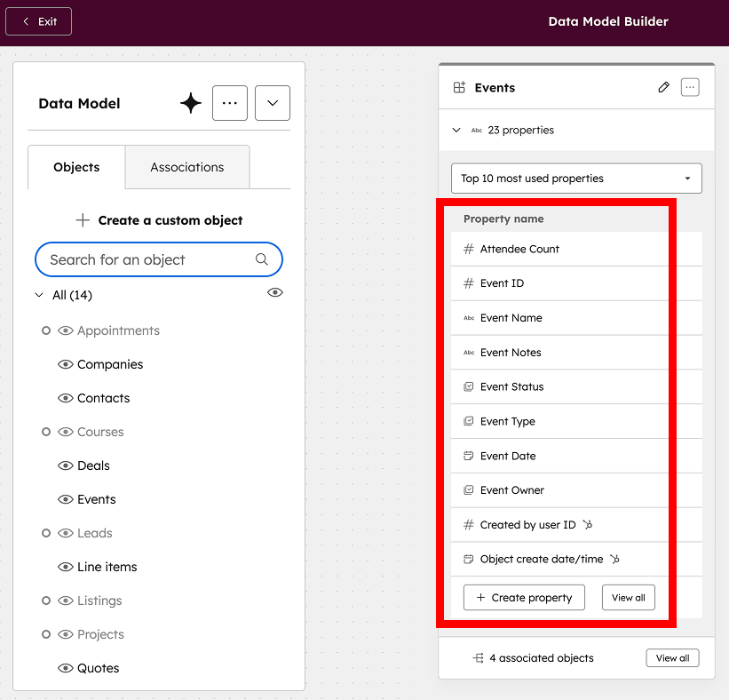Select the Appointments object label
Viewport: 729px width, 700px height.
pyautogui.click(x=119, y=330)
